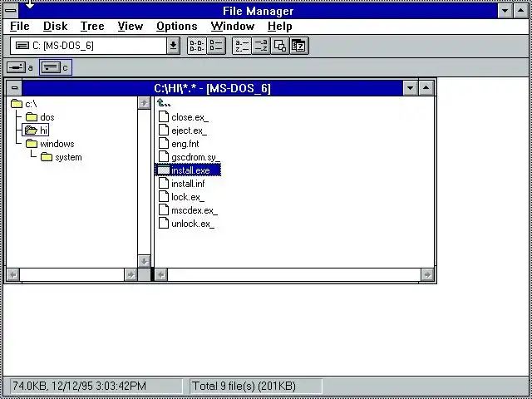Select the dos folder in tree
The height and width of the screenshot is (399, 532).
[40, 117]
